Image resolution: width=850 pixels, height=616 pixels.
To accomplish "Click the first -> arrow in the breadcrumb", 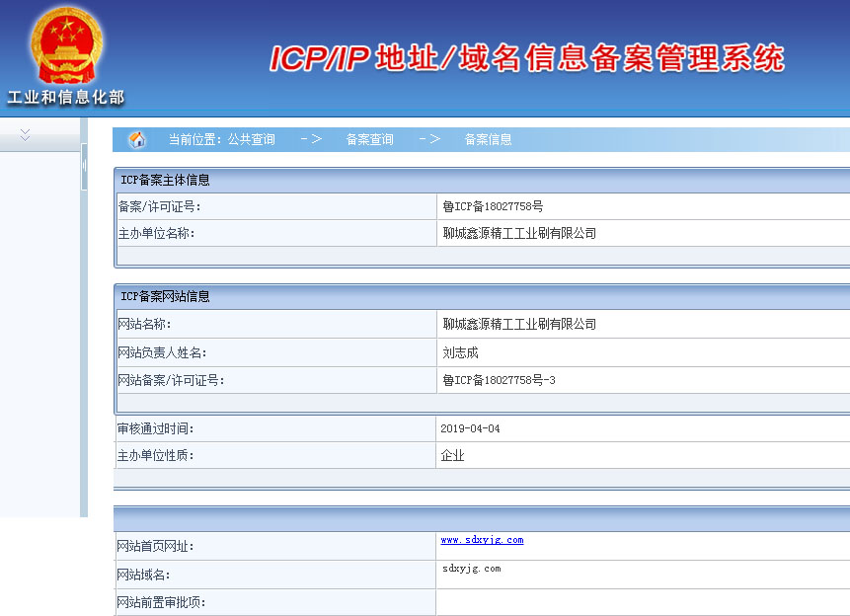I will pos(310,139).
